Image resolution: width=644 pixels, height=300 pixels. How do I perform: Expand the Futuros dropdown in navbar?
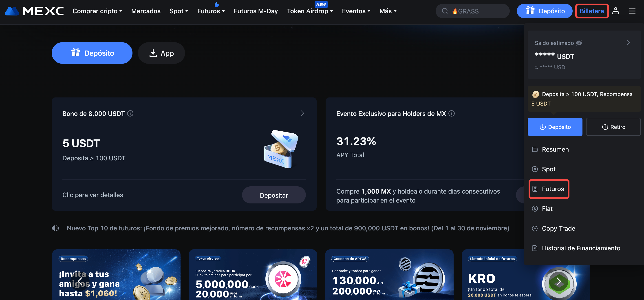[211, 11]
